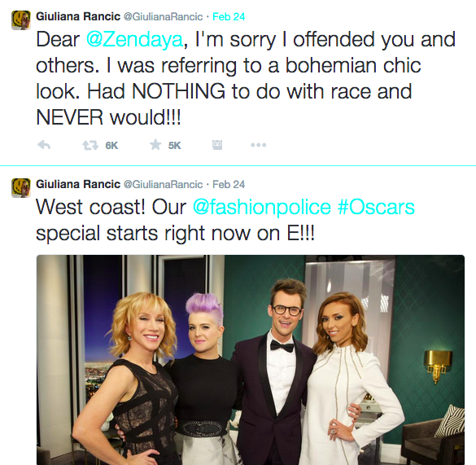Open the Giuliana Rancic name on first tweet
Viewport: 476px width, 465px height.
click(x=78, y=16)
